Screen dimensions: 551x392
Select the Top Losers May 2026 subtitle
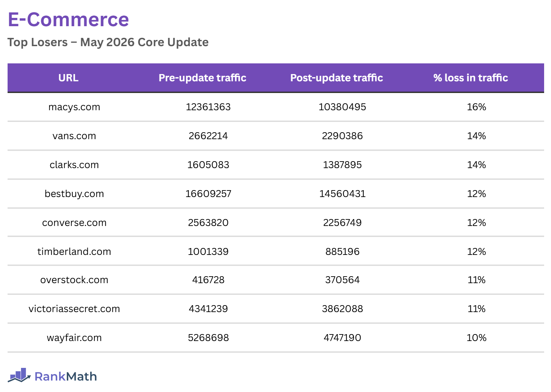(x=108, y=42)
